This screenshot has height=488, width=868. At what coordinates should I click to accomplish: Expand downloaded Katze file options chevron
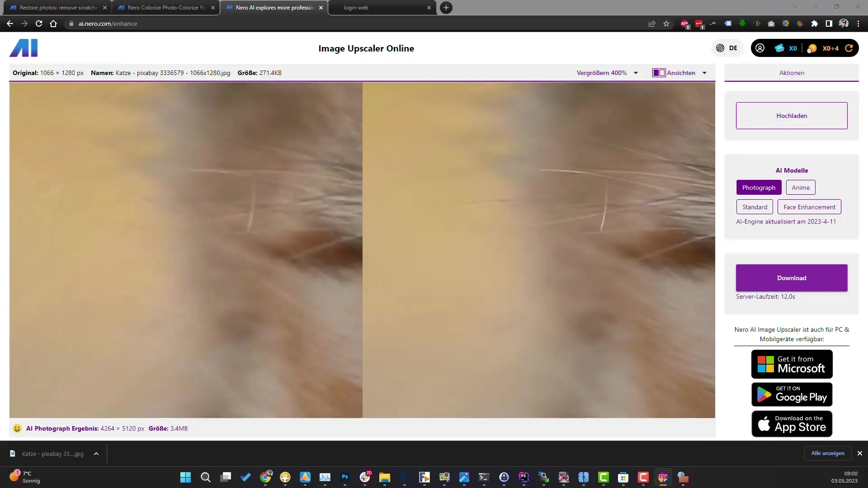pyautogui.click(x=96, y=454)
